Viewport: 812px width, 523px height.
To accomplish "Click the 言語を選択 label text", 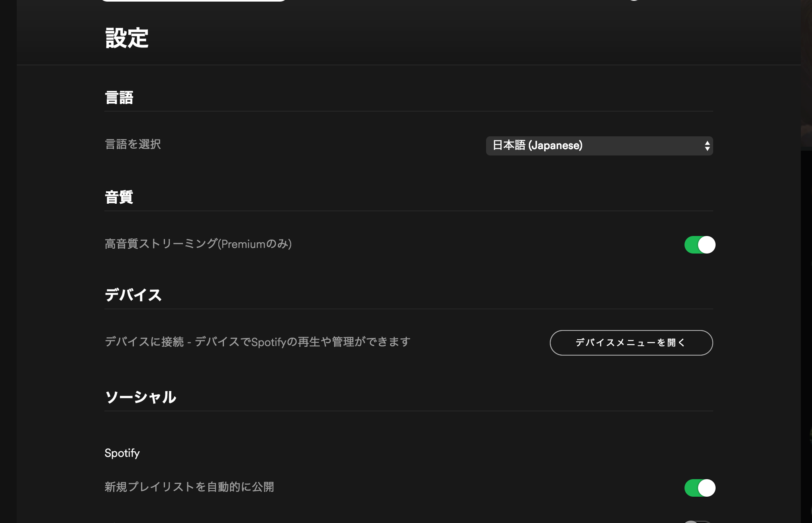I will [133, 144].
